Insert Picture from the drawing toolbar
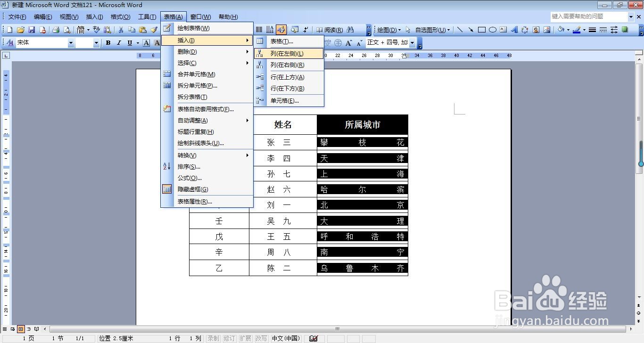Image resolution: width=644 pixels, height=343 pixels. tap(547, 30)
